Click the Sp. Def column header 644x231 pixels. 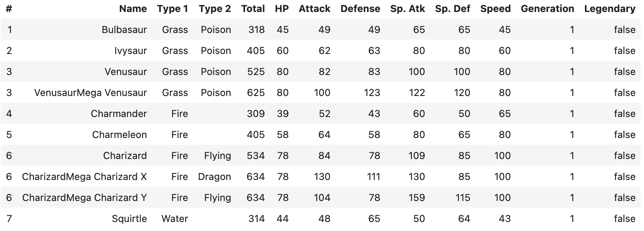click(452, 9)
